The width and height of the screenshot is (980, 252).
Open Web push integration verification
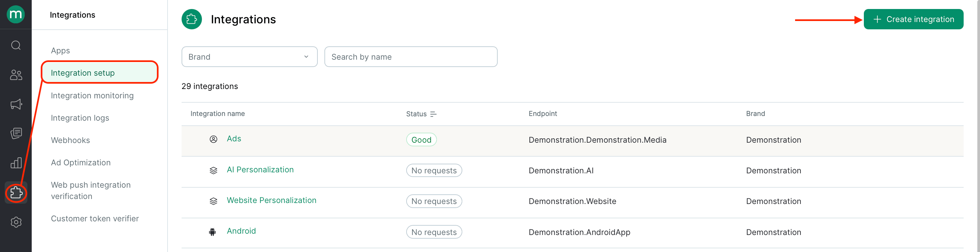(90, 190)
